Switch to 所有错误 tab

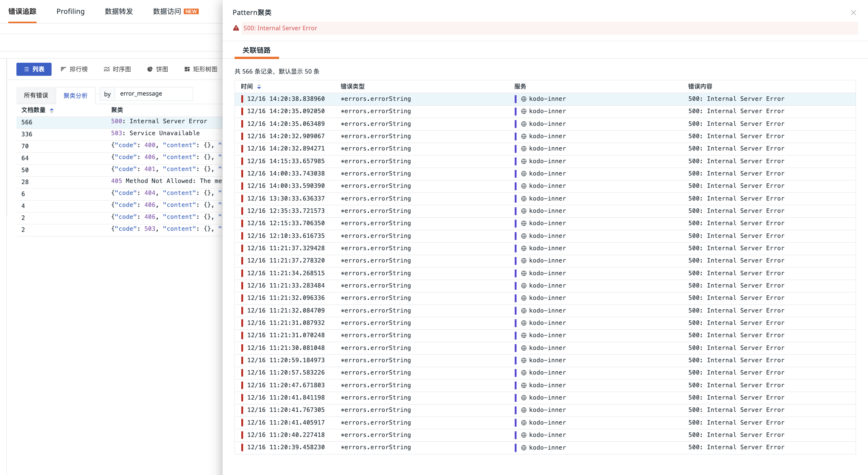click(36, 95)
